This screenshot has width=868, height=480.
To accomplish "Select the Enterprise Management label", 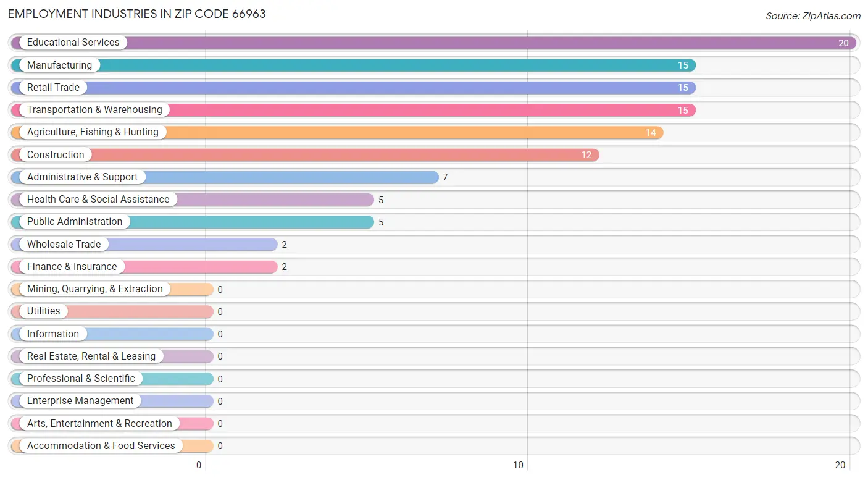I will [x=80, y=401].
